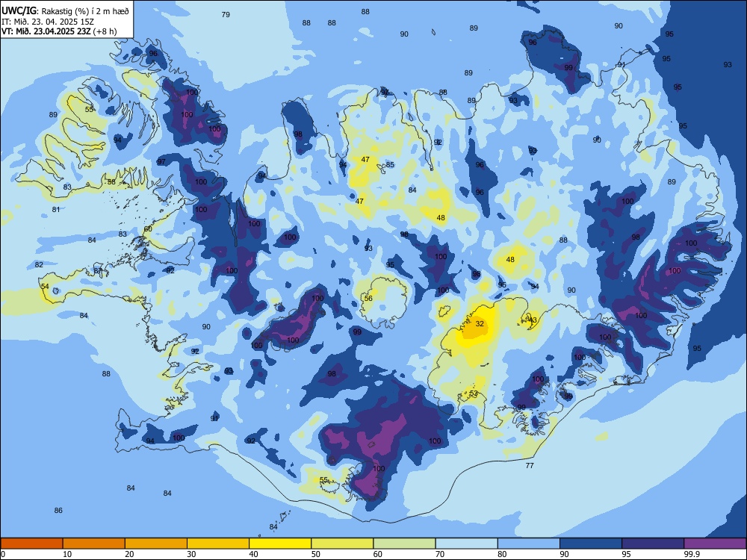Viewport: 747px width, 560px height.
Task: Click the map value 87 on the west coast
Action: point(98,271)
